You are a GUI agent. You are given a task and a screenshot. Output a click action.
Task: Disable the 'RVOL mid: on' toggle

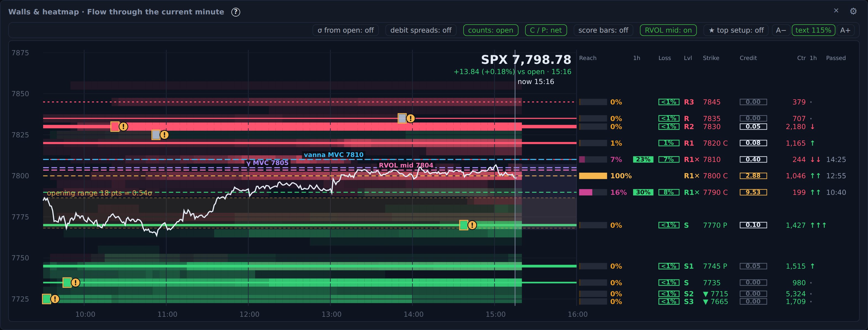point(668,30)
